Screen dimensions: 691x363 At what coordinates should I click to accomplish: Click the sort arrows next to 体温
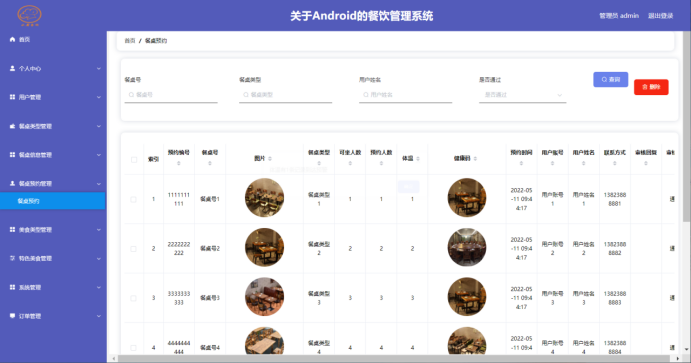click(x=418, y=159)
